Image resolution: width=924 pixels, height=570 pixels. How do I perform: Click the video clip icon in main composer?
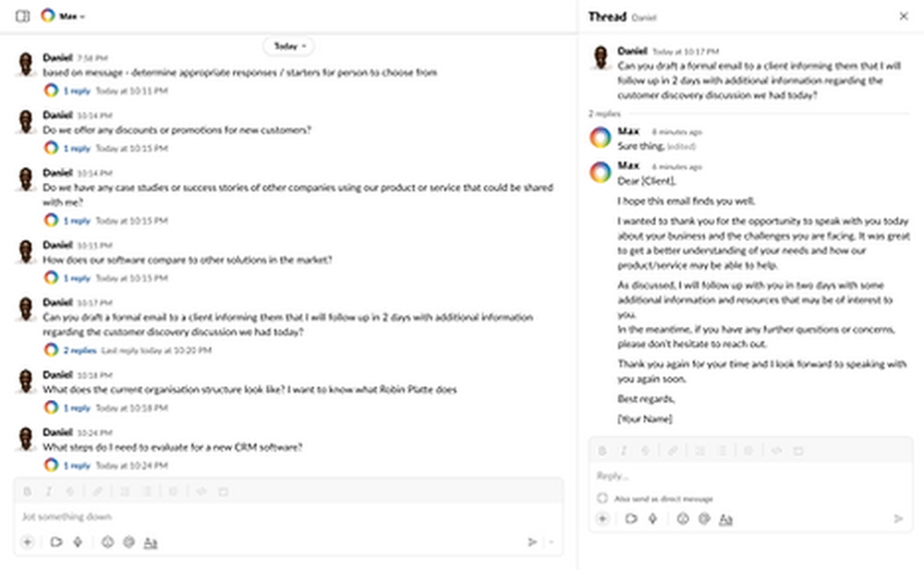tap(56, 542)
